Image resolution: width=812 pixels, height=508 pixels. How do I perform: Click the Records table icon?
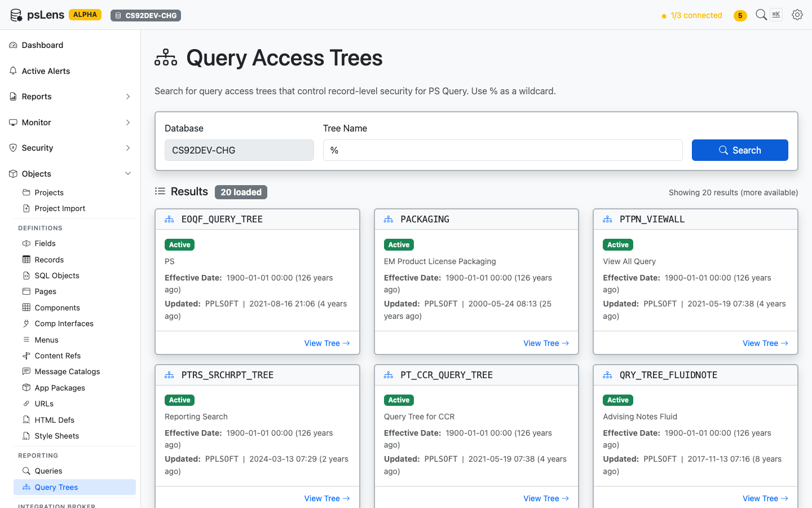[27, 260]
